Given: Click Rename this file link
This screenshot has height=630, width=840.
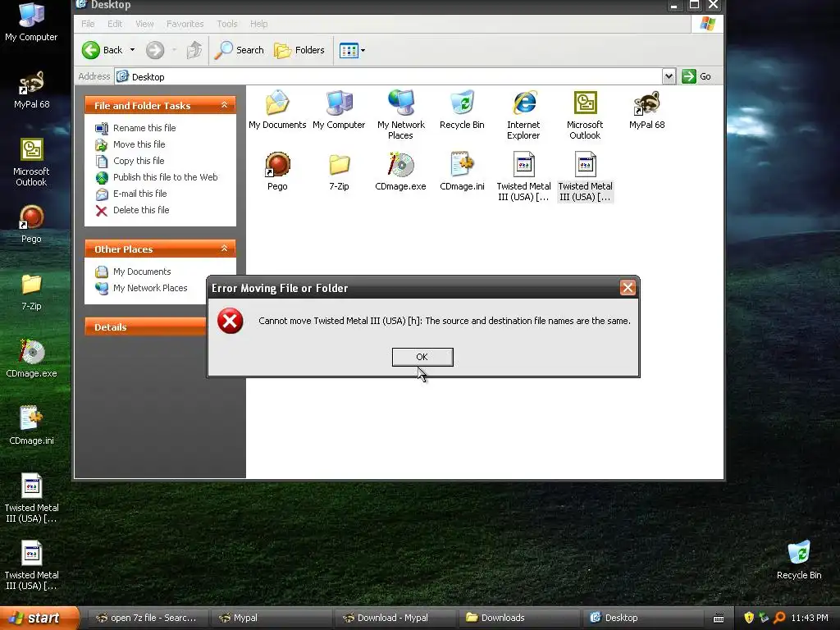Looking at the screenshot, I should pos(144,127).
